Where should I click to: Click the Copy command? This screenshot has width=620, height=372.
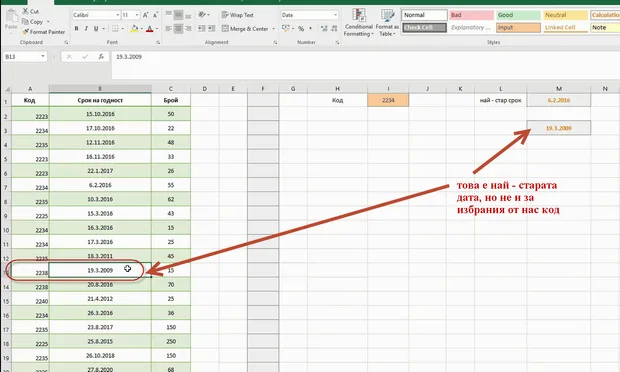point(32,22)
